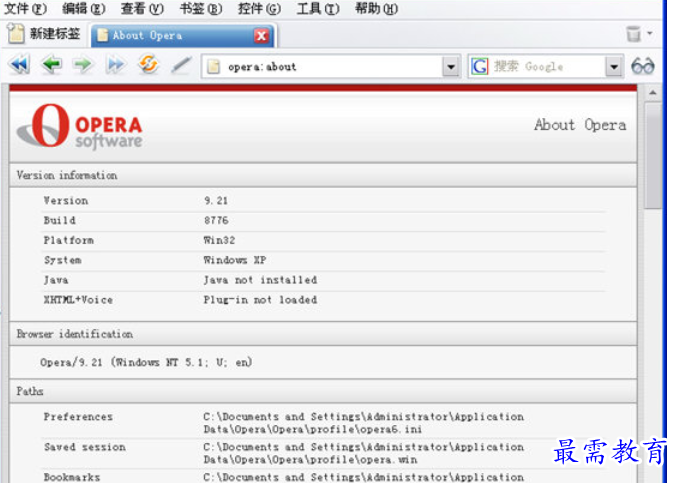
Task: Go back with the green left arrow
Action: [52, 65]
